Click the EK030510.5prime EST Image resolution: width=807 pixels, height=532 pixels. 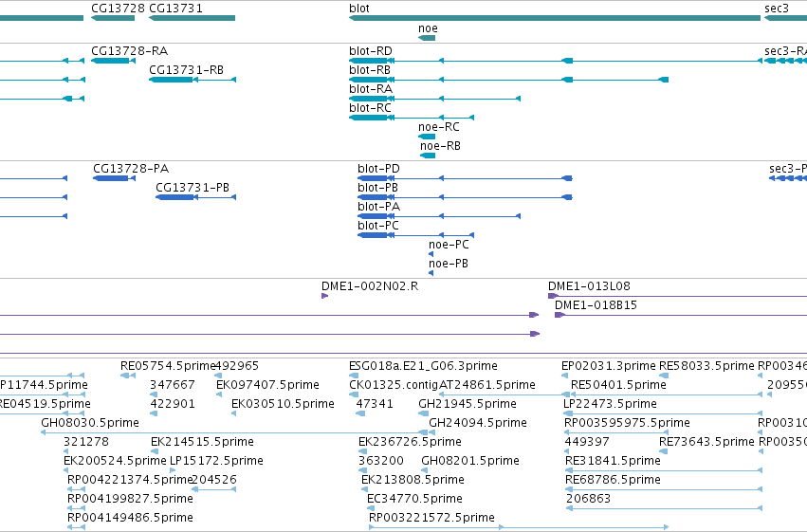coord(234,413)
